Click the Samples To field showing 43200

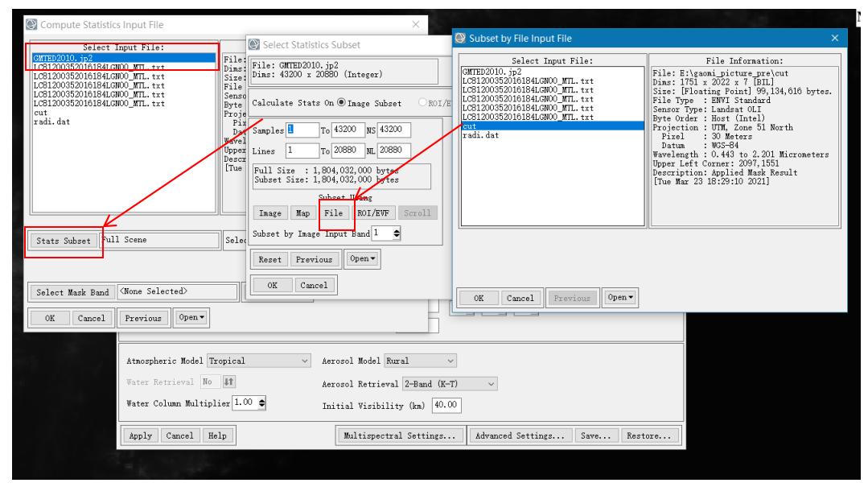pos(348,130)
